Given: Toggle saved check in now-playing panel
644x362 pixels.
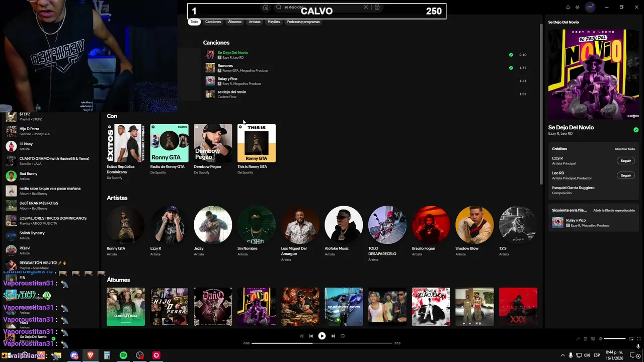Looking at the screenshot, I should click(636, 130).
